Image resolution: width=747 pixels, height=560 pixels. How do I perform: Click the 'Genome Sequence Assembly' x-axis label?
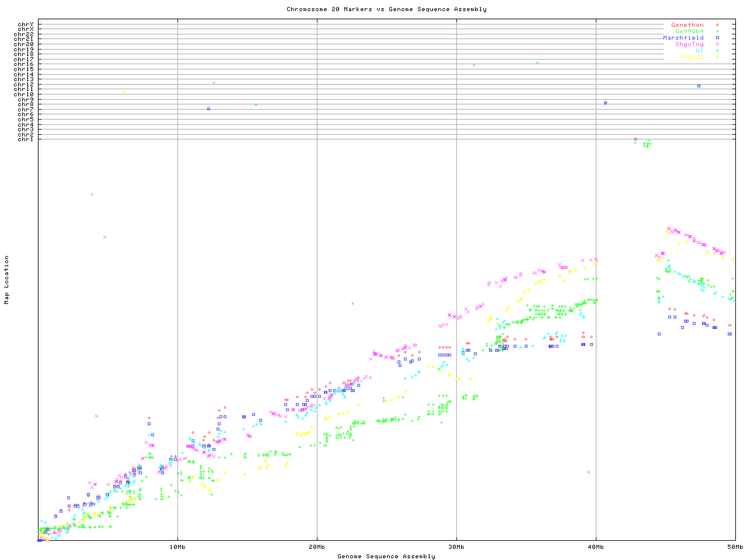[x=386, y=556]
